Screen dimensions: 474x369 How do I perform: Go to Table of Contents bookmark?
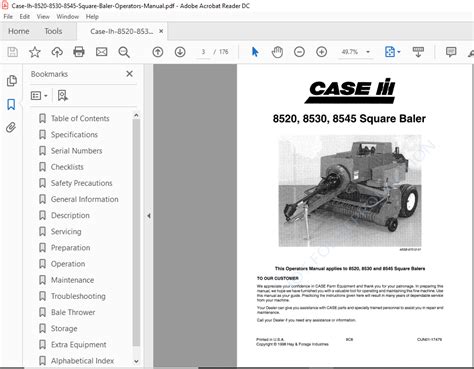[x=80, y=118]
